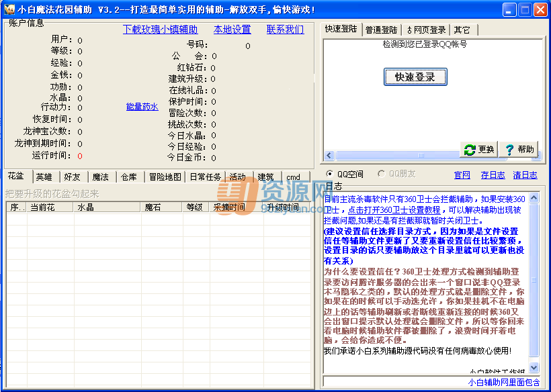
Task: Select the QQ空间 radio button
Action: (330, 174)
